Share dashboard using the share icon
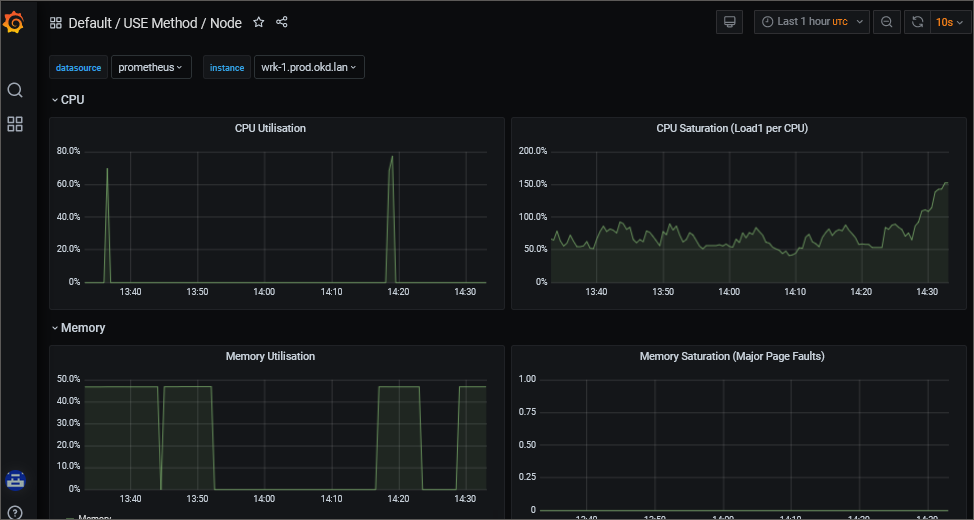This screenshot has width=974, height=520. pos(282,22)
